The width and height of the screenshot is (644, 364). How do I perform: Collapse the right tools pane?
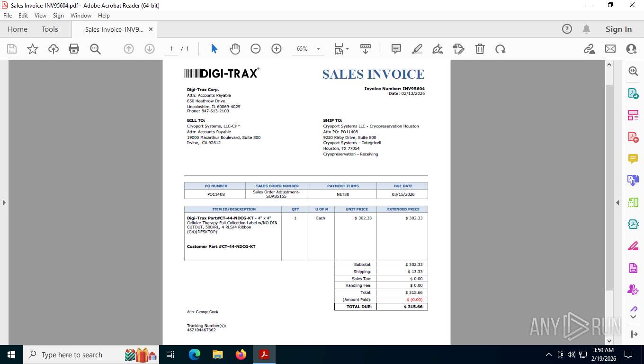tap(617, 203)
